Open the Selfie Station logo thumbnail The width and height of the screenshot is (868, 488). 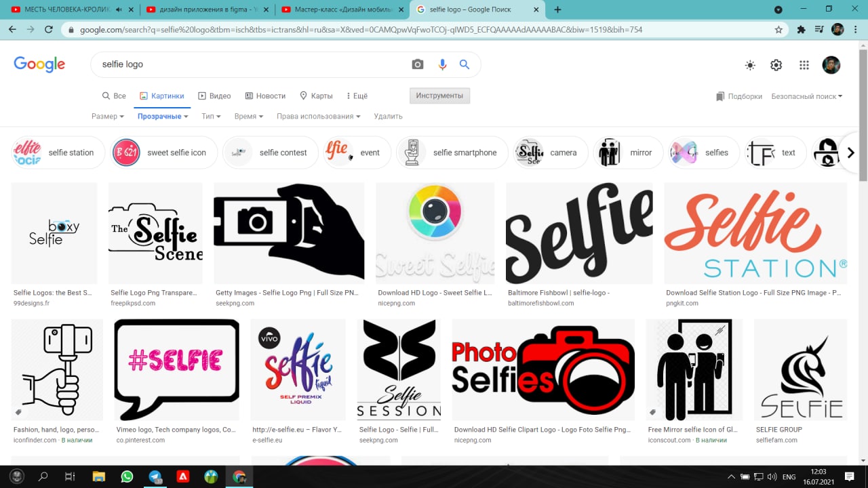coord(755,233)
